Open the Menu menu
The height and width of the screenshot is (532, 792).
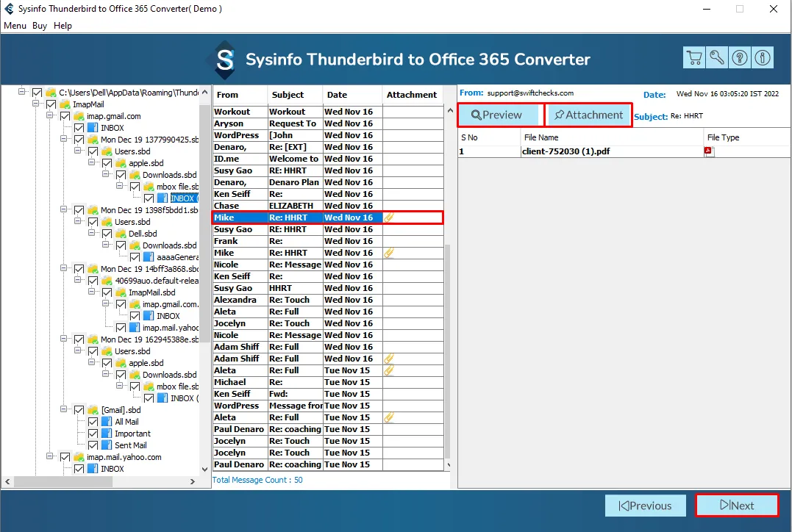click(x=15, y=26)
